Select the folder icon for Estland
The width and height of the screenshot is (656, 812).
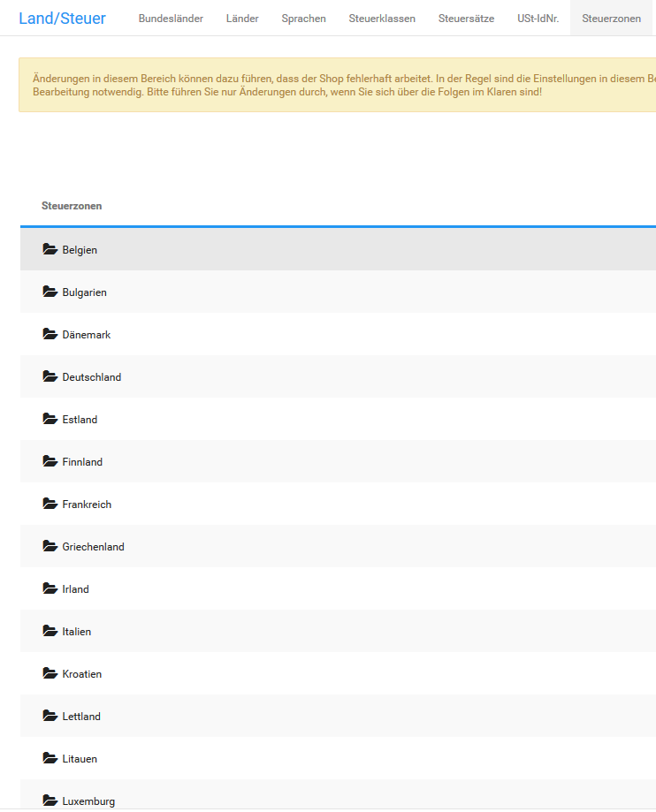(x=50, y=419)
